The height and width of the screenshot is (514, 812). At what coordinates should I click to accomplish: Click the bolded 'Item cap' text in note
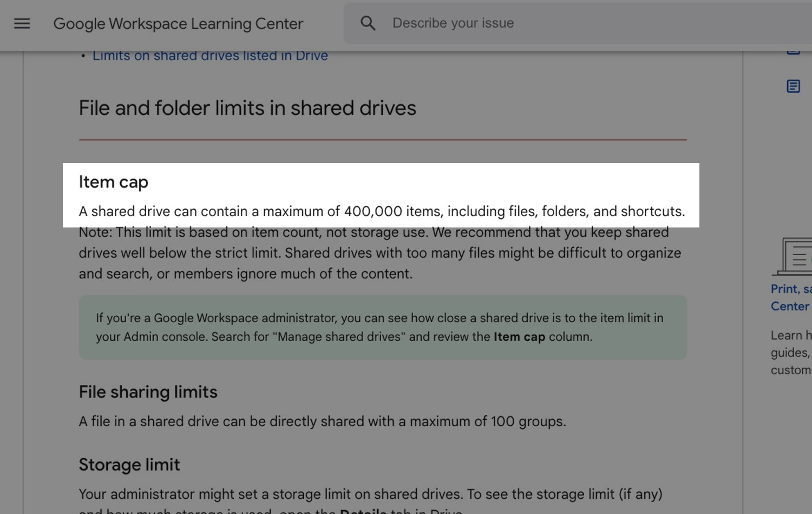pos(519,336)
